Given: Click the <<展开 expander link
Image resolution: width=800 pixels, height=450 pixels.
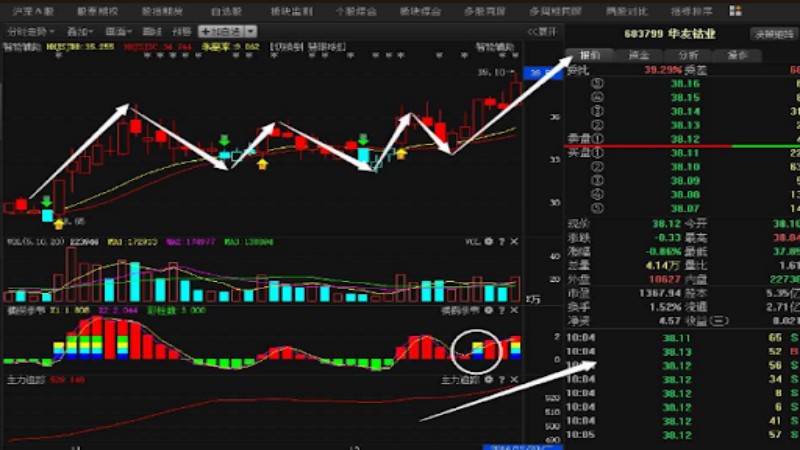Looking at the screenshot, I should pos(542,32).
